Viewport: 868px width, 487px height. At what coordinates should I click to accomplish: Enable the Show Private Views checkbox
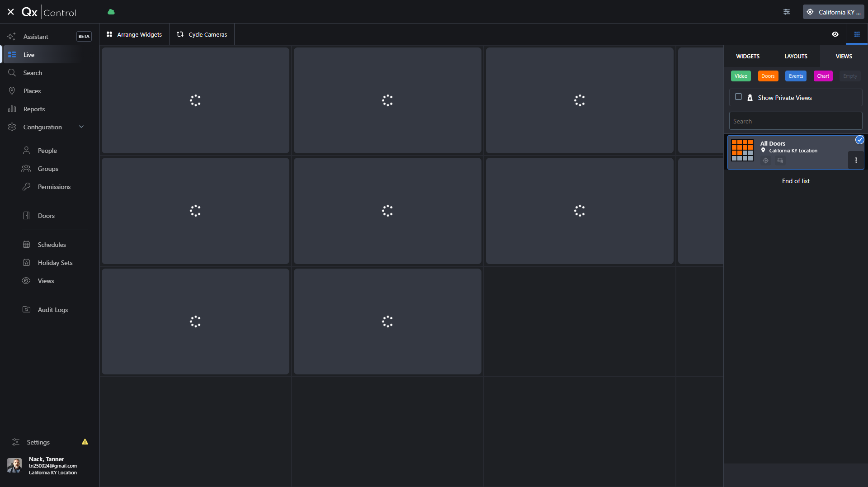(738, 97)
